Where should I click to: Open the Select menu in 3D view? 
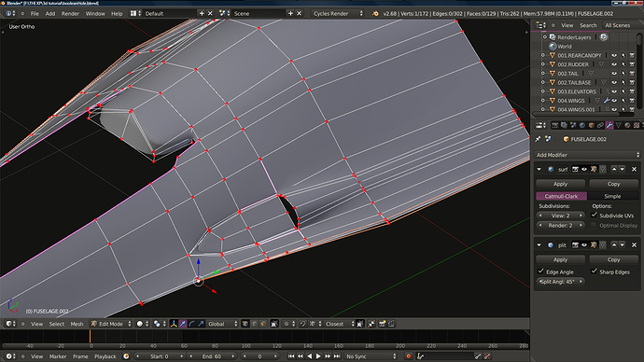click(57, 324)
